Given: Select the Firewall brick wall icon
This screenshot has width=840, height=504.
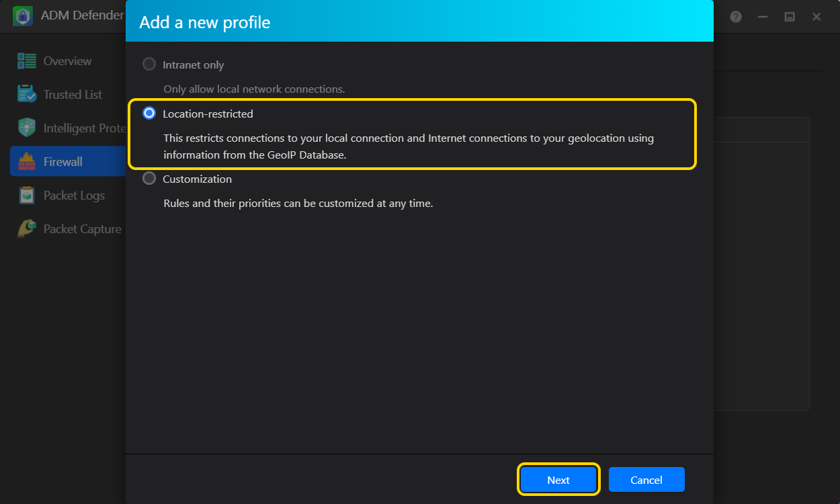Looking at the screenshot, I should (27, 161).
